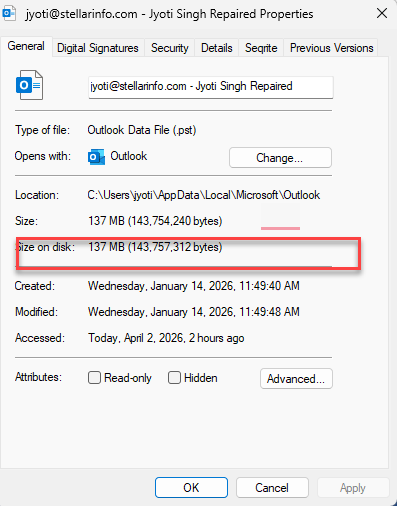This screenshot has height=506, width=397.
Task: Click the Created date ending 11:49:40 AM
Action: click(x=194, y=286)
